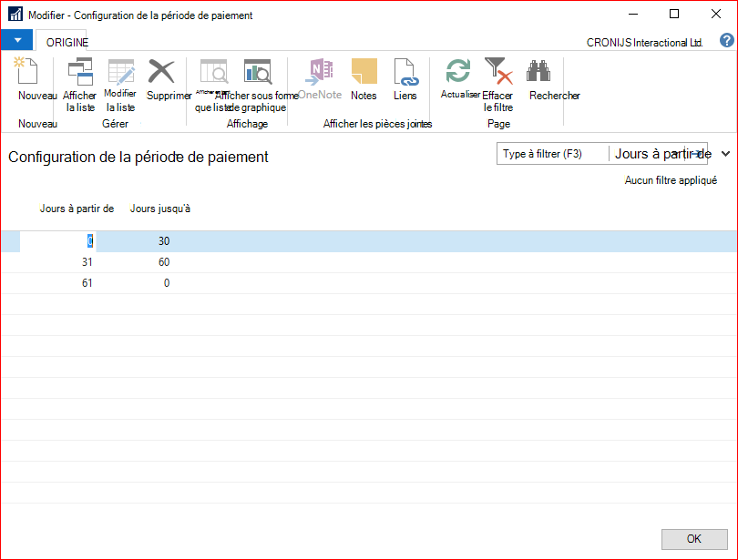Click the Nouveau (new record) icon
This screenshot has height=560, width=738.
[26, 71]
